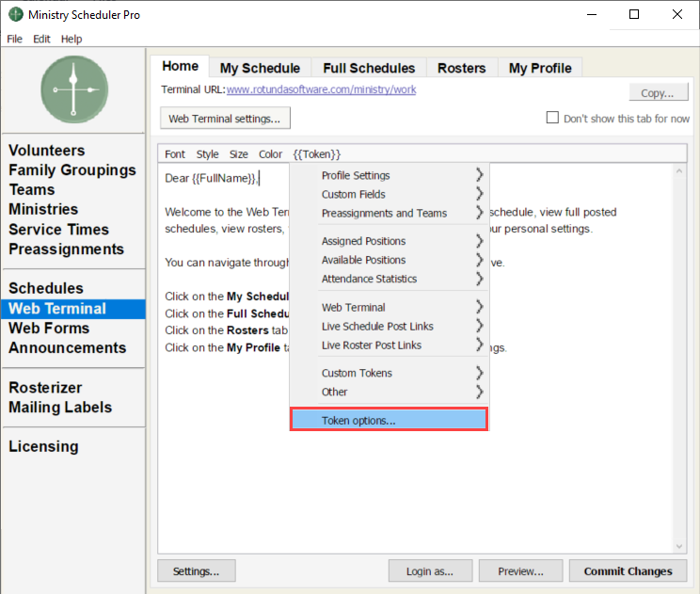Click the Web Terminal settings... button
Image resolution: width=700 pixels, height=594 pixels.
pyautogui.click(x=225, y=119)
